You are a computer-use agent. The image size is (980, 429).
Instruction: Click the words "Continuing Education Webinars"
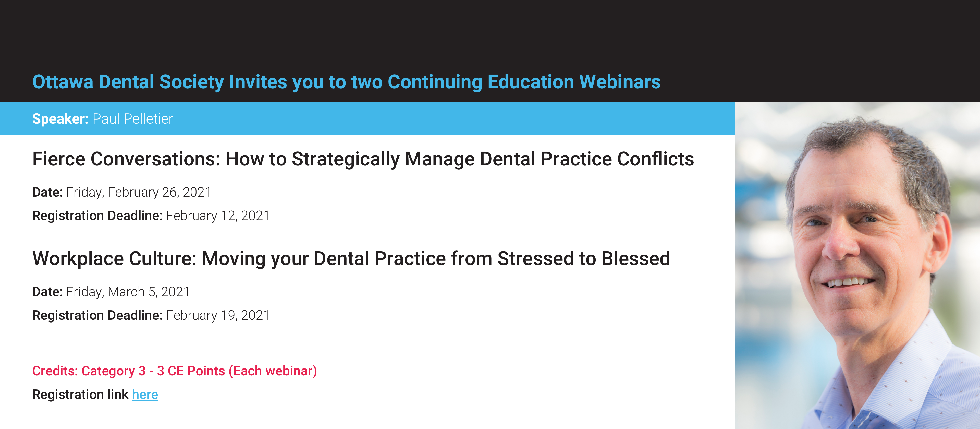524,82
